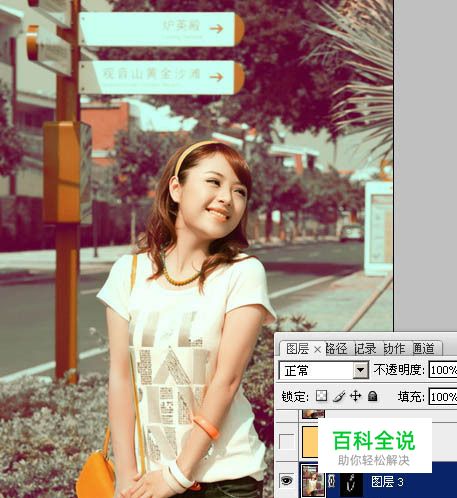Open the 路径 (Paths) tab
Screen dimensions: 457x498
coord(336,349)
